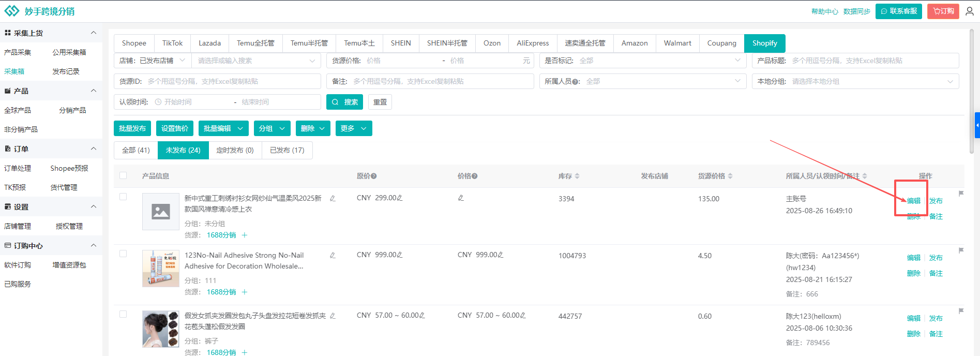Click pencil icon next to CNY 299.00
The height and width of the screenshot is (356, 980).
pyautogui.click(x=400, y=198)
